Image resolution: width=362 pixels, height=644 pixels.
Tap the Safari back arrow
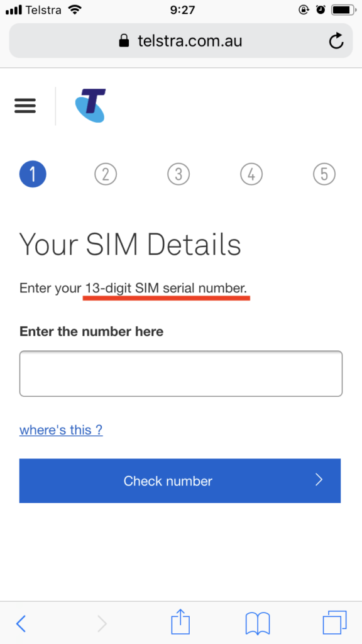[21, 624]
